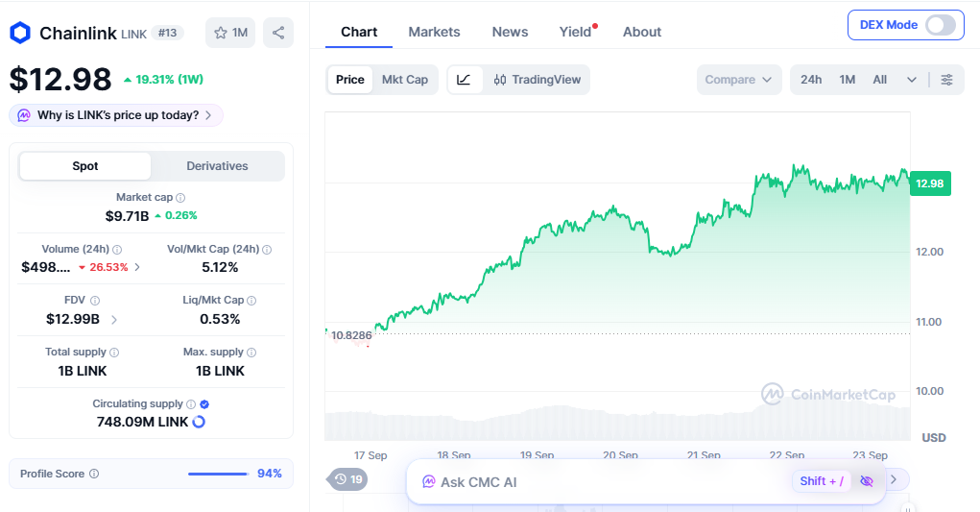Screen dimensions: 980x512
Task: Open FDV info icon
Action: click(x=95, y=301)
